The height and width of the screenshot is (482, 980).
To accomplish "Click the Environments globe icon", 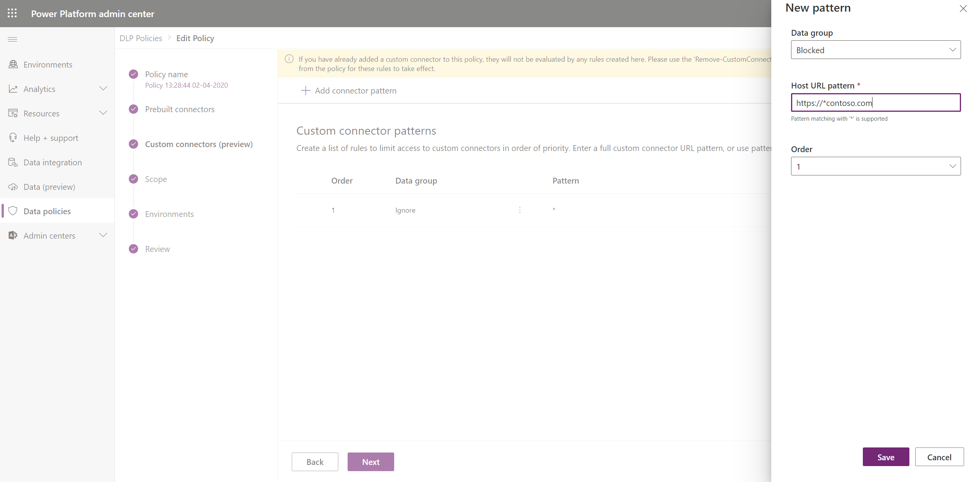I will (x=13, y=64).
